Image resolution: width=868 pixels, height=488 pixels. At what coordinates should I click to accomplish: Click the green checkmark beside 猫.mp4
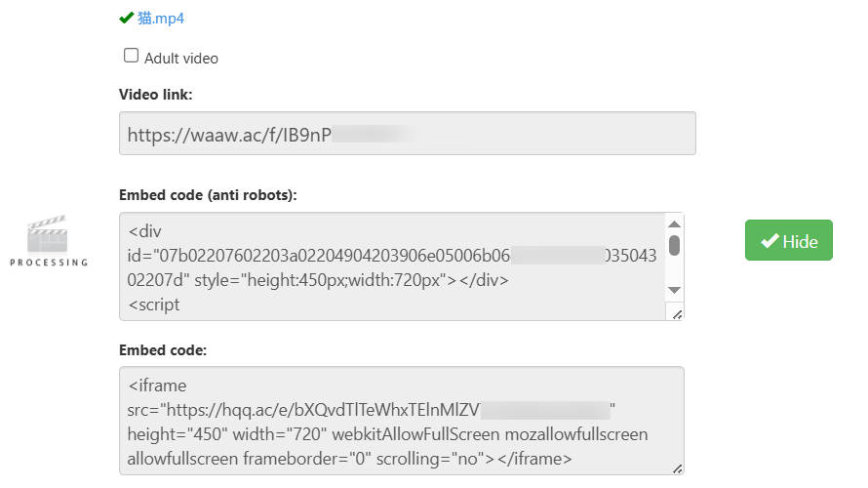pyautogui.click(x=126, y=18)
